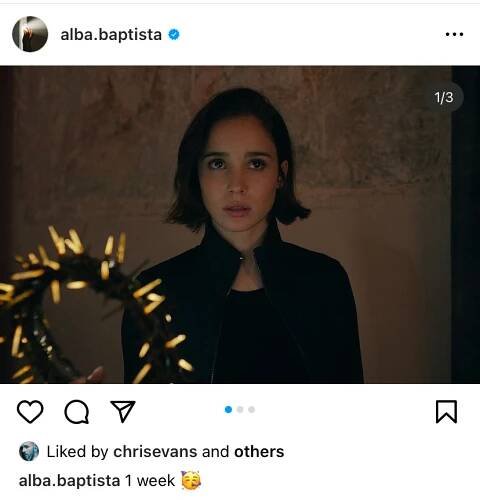Save the post with the bookmark icon
The image size is (480, 500).
[446, 412]
